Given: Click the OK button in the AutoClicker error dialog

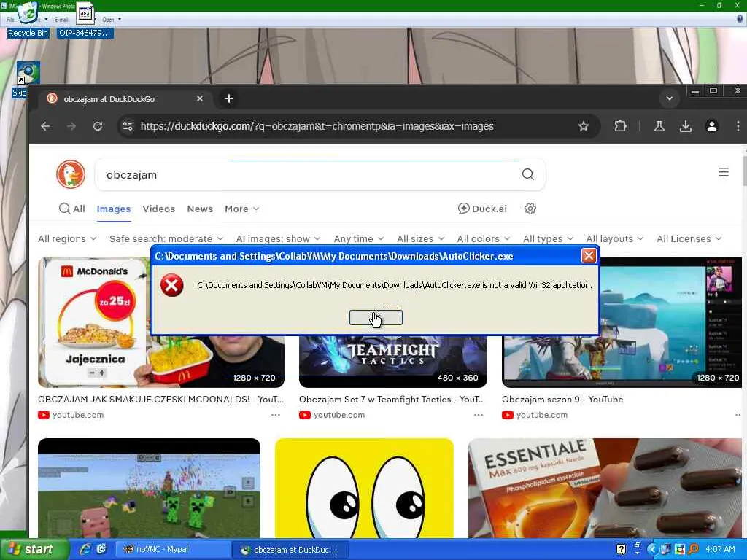Looking at the screenshot, I should pos(376,318).
